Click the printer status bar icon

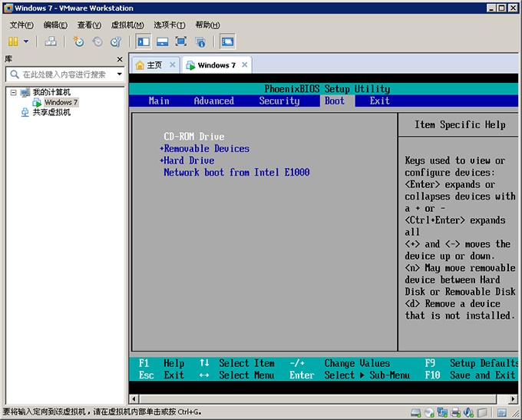(455, 413)
